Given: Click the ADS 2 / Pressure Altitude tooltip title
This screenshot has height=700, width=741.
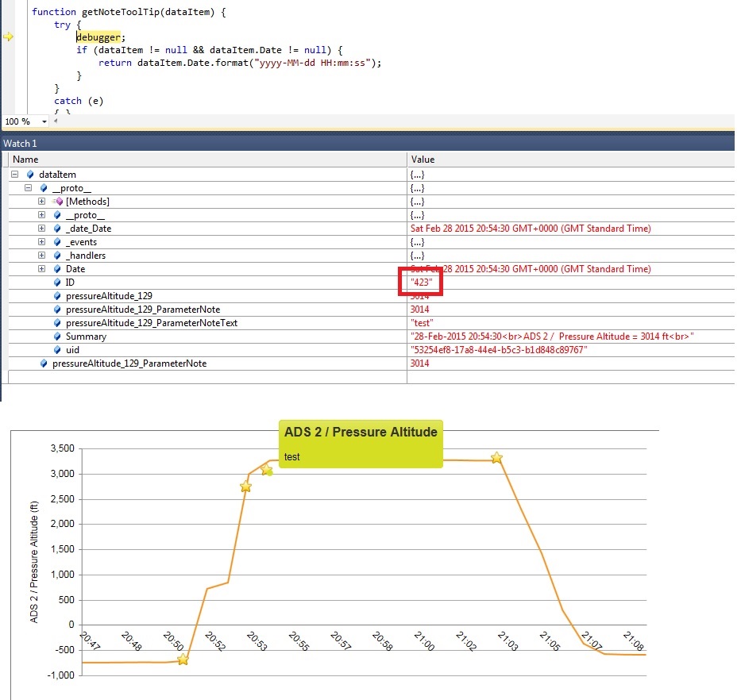Looking at the screenshot, I should click(361, 433).
